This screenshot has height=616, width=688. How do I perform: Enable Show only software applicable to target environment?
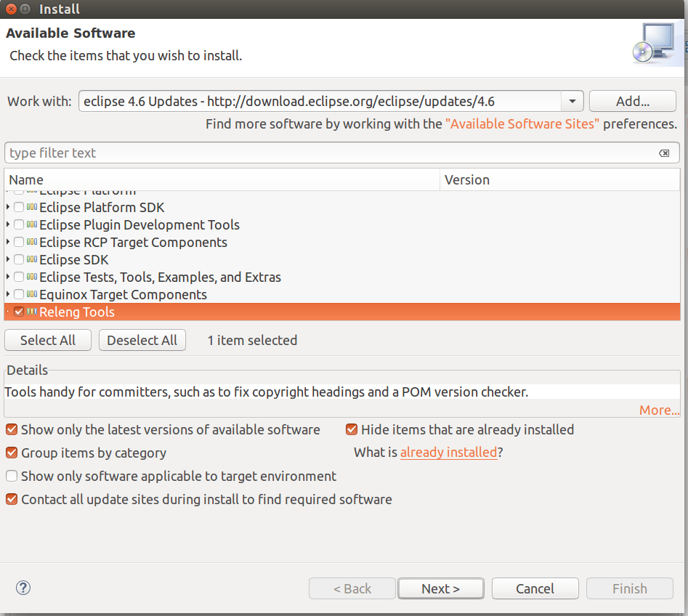(x=12, y=476)
